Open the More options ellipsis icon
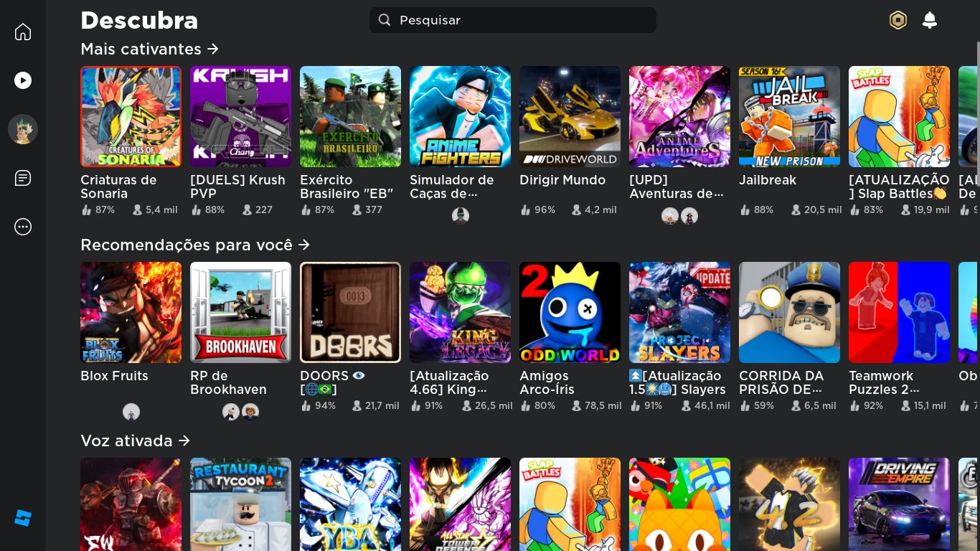The image size is (980, 551). tap(23, 227)
